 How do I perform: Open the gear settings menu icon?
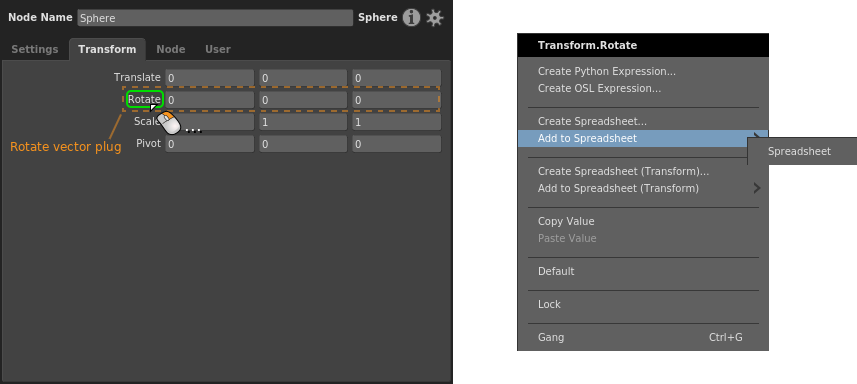tap(435, 17)
